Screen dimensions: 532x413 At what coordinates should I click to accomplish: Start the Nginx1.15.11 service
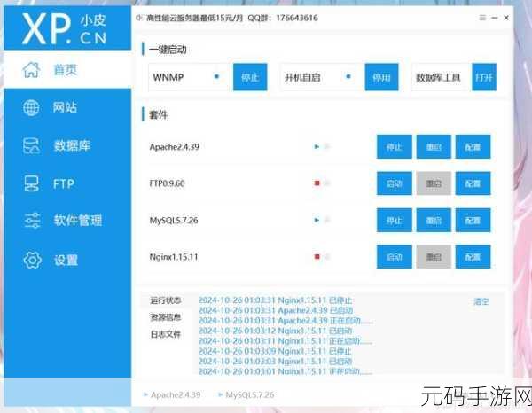click(x=395, y=257)
